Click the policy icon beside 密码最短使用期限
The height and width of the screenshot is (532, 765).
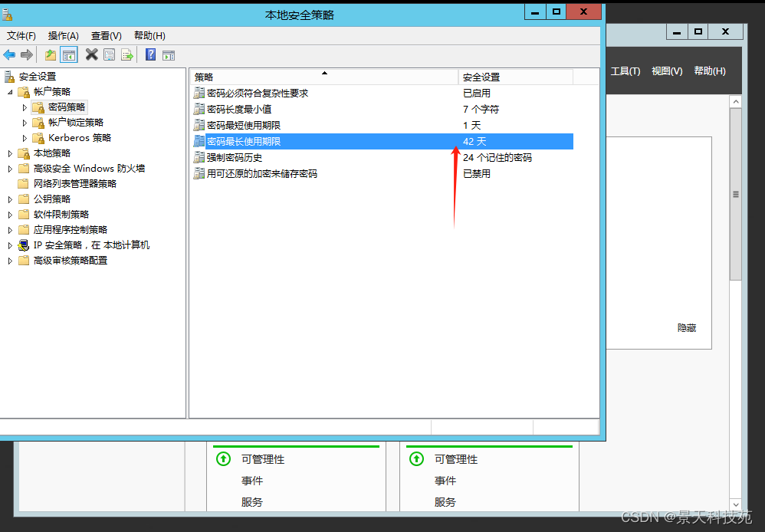tap(199, 126)
